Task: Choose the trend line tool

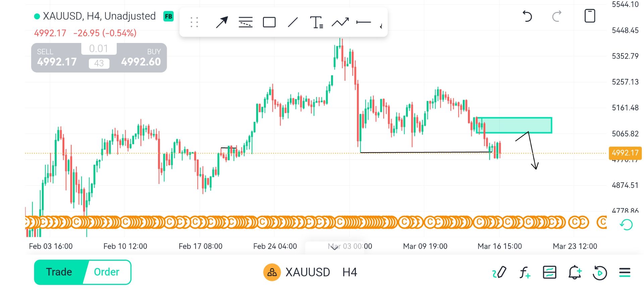Action: tap(293, 22)
